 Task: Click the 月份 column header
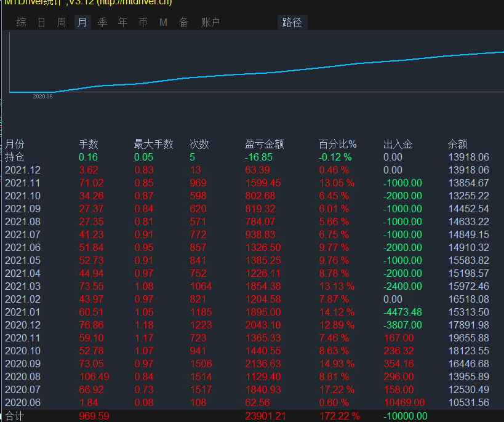[x=15, y=144]
